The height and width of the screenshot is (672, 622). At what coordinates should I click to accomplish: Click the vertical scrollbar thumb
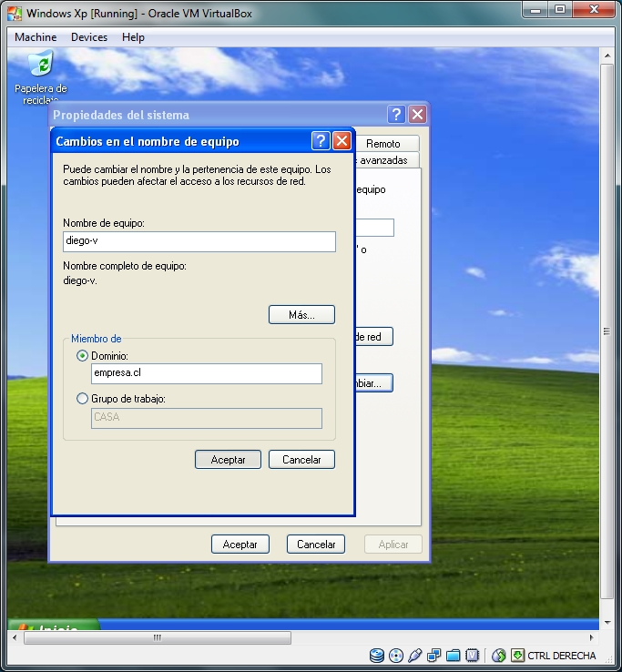pyautogui.click(x=607, y=331)
